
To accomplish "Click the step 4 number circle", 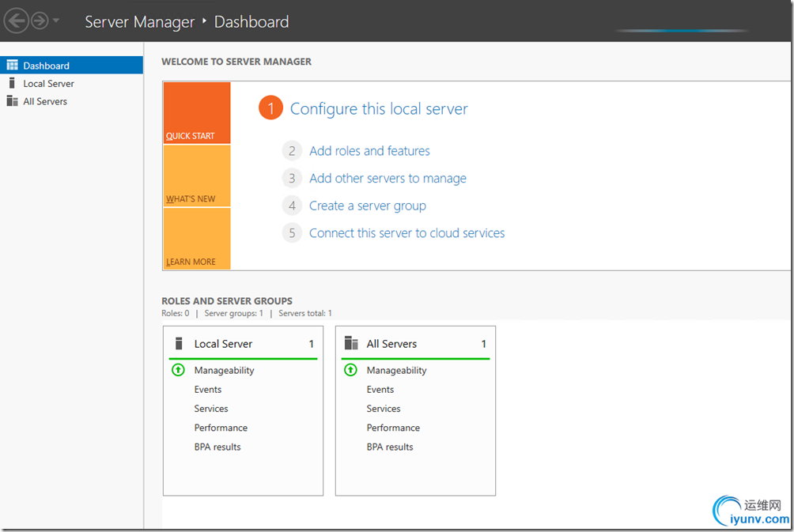I will coord(292,206).
